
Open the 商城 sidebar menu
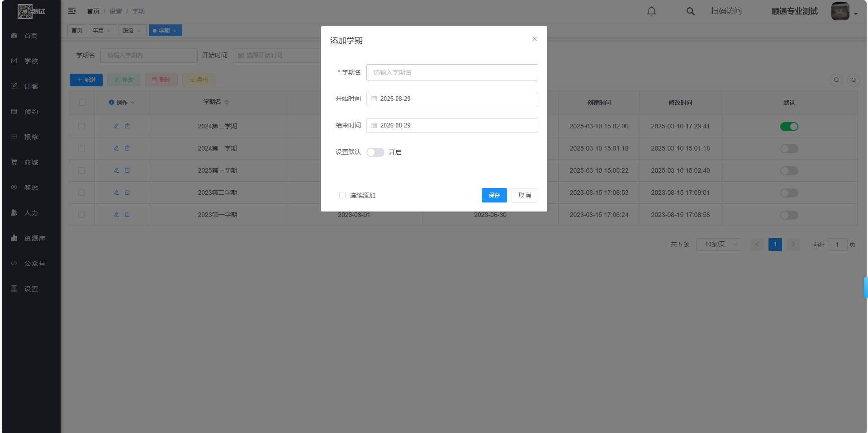pyautogui.click(x=31, y=162)
